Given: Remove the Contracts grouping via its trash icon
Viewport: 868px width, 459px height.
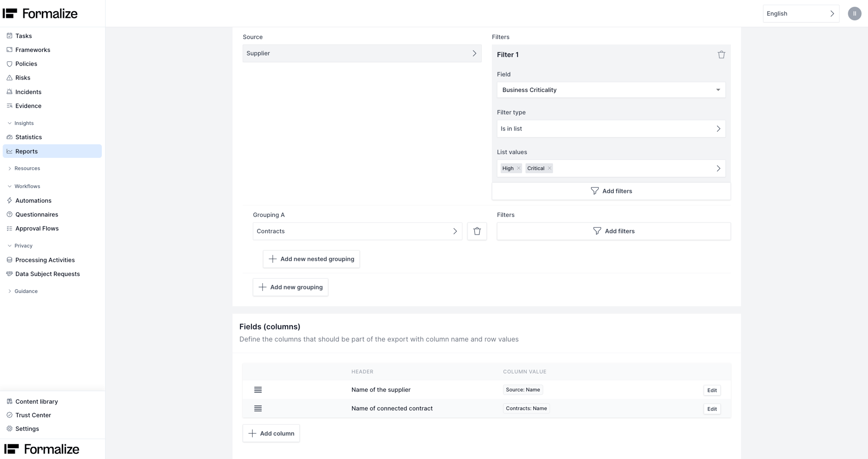Looking at the screenshot, I should [x=477, y=231].
